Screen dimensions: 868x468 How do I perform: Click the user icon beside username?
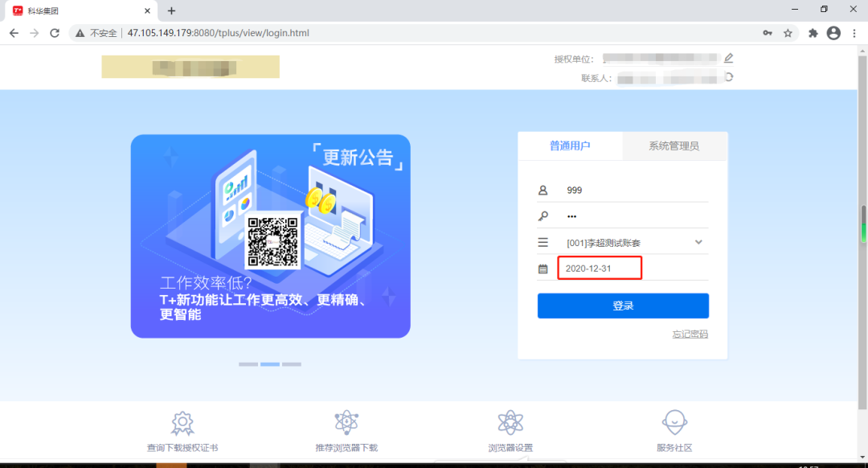click(543, 190)
